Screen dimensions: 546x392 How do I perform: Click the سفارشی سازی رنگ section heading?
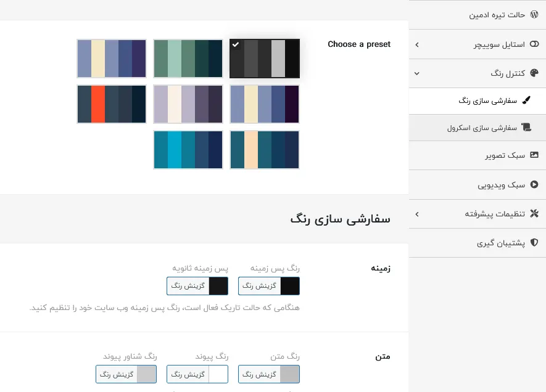340,219
